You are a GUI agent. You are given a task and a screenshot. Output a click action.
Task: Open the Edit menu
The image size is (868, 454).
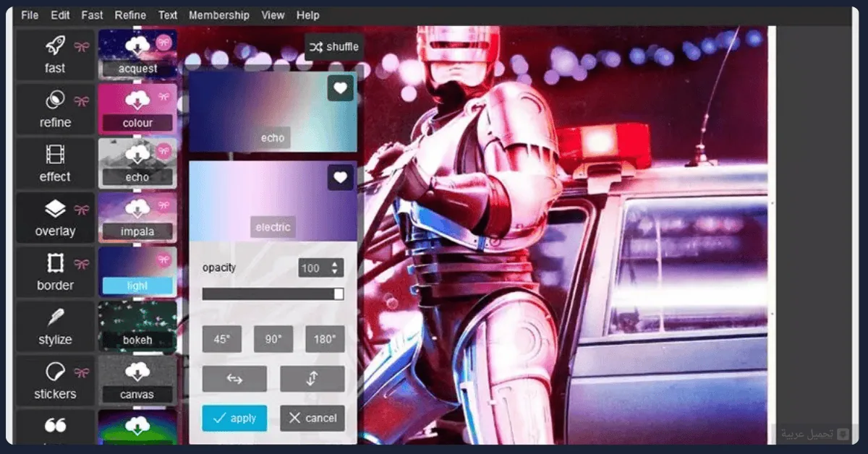click(x=61, y=15)
